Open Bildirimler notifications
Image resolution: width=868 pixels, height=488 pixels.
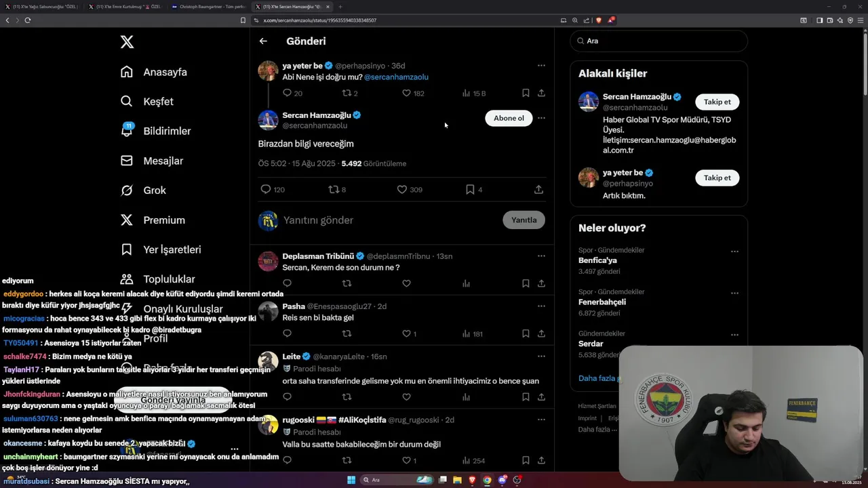pos(155,131)
